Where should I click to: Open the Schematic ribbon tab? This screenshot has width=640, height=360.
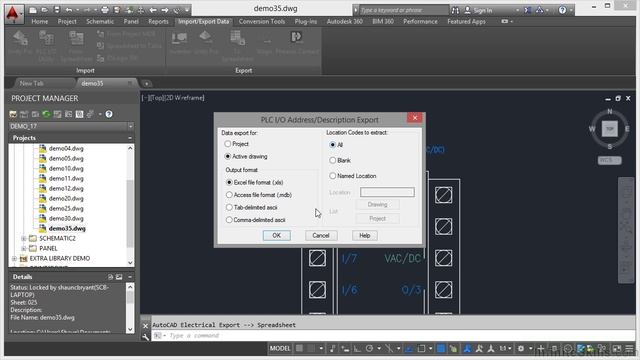[x=100, y=21]
